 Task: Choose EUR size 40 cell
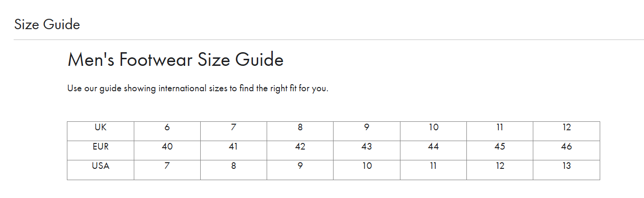click(167, 150)
